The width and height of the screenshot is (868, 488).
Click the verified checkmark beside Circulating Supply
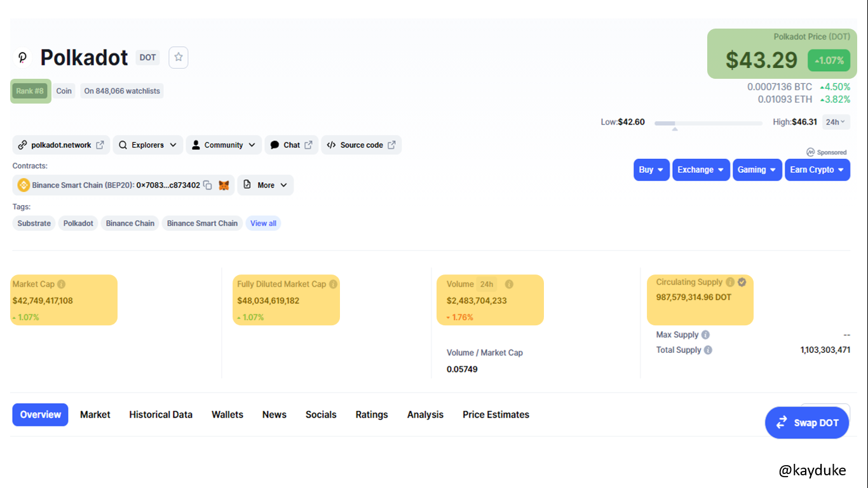coord(742,282)
